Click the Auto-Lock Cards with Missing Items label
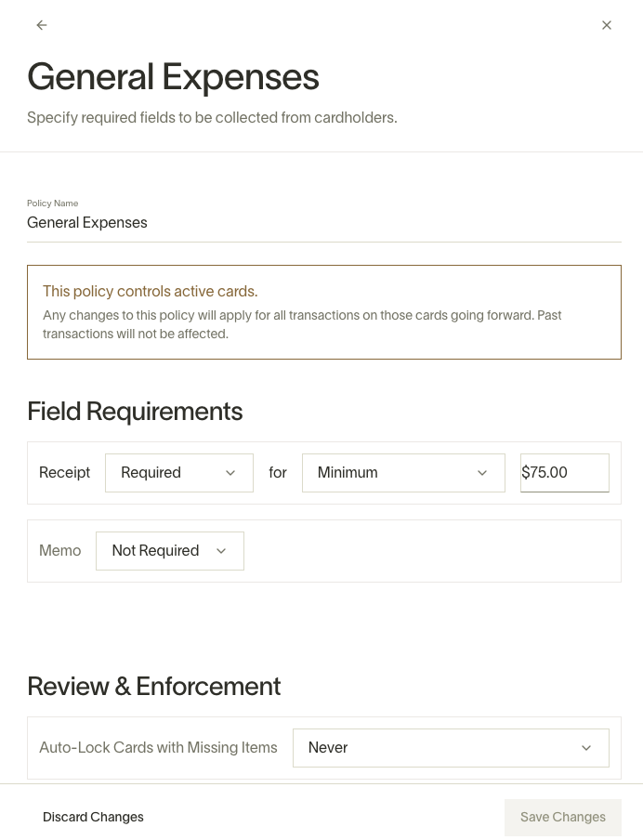Screen dimensions: 643x840 tap(158, 748)
